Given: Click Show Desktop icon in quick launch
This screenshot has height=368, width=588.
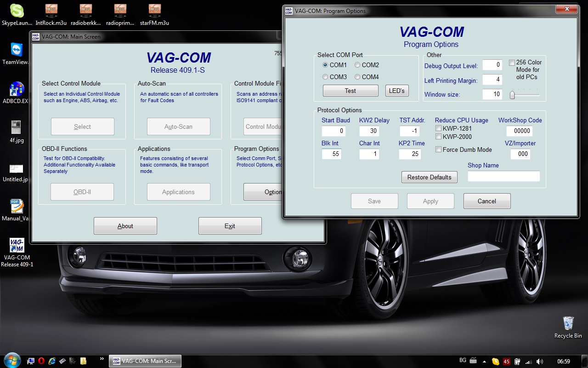Looking at the screenshot, I should click(31, 361).
